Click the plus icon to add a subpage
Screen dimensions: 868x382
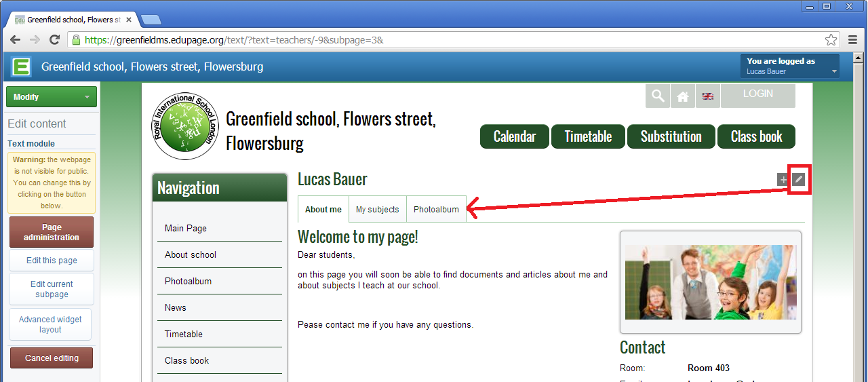[783, 180]
